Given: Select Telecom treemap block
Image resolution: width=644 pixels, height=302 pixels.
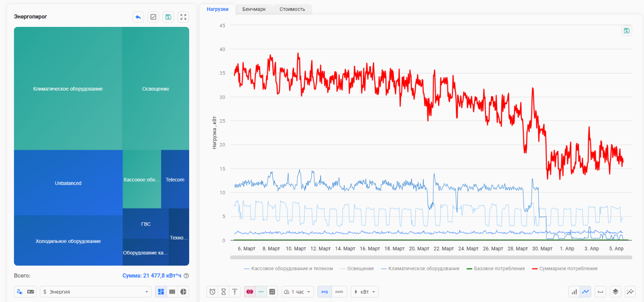Looking at the screenshot, I should pyautogui.click(x=175, y=180).
